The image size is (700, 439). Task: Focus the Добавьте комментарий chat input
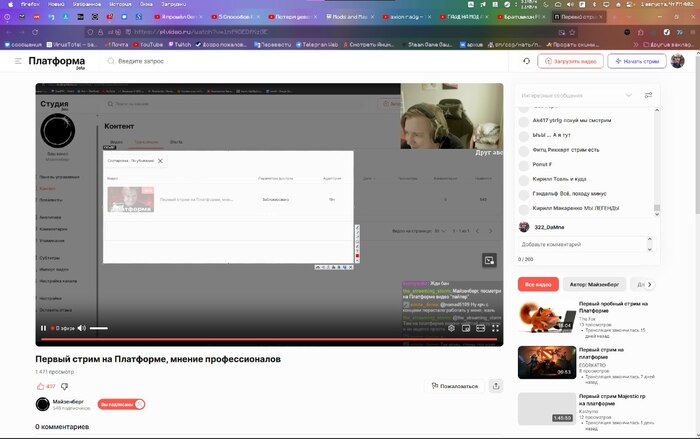(583, 244)
